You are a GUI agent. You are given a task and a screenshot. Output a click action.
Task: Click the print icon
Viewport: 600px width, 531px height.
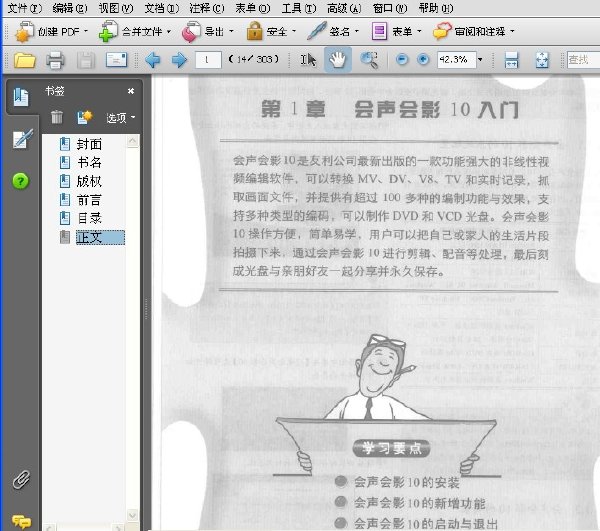55,60
